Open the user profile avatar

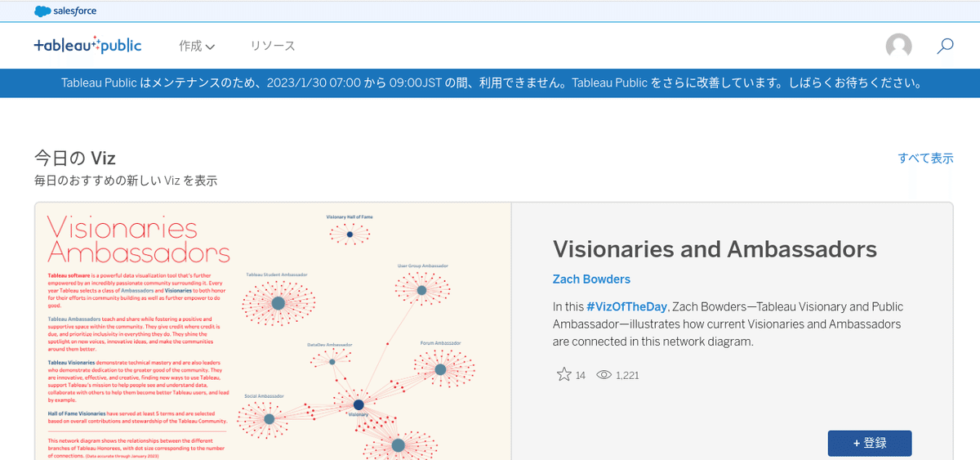point(898,46)
